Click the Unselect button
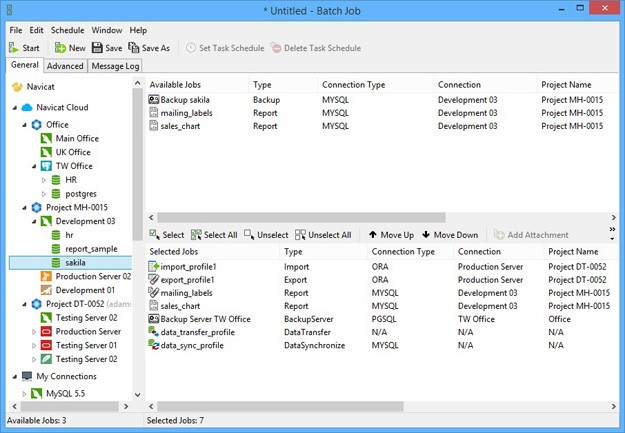The image size is (625, 433). tap(266, 235)
